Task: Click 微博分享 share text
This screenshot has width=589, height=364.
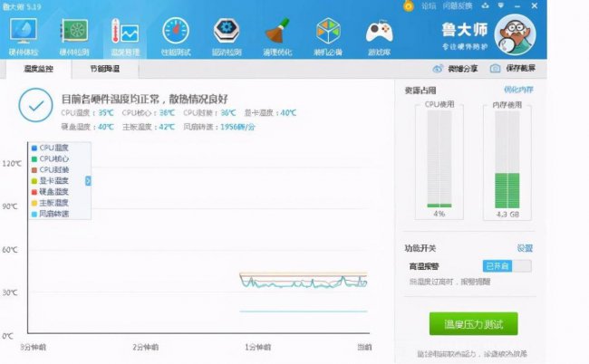Action: tap(462, 69)
